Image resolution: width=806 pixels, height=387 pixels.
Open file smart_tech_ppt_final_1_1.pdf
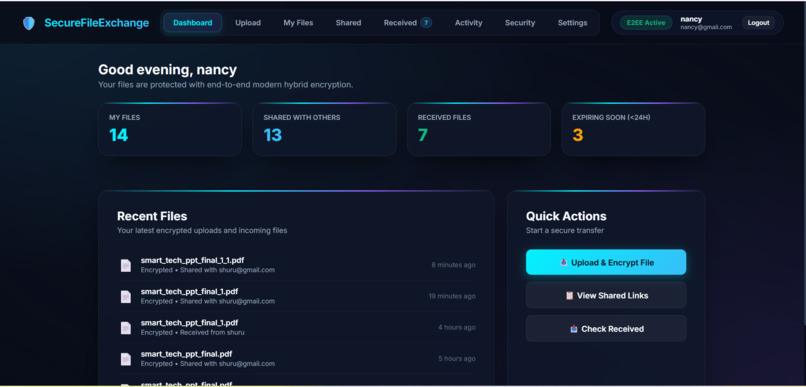(x=296, y=265)
